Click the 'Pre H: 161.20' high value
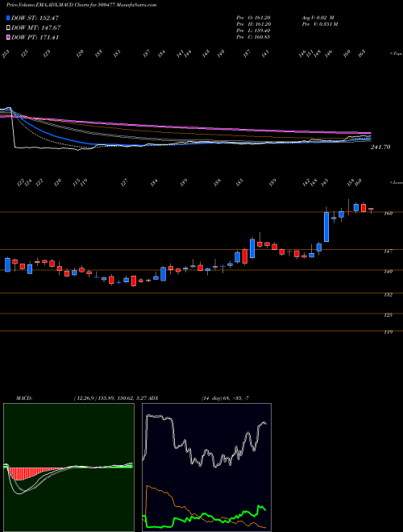This screenshot has height=532, width=403. coord(253,24)
